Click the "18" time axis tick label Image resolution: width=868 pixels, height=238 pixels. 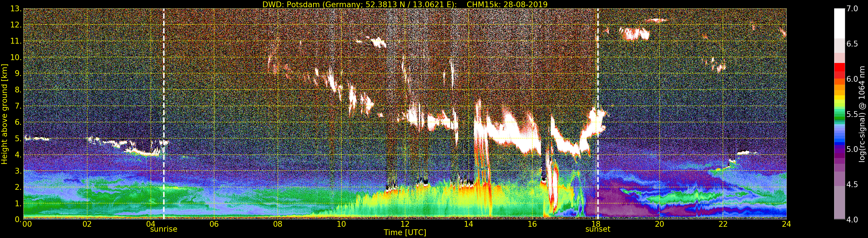[596, 224]
